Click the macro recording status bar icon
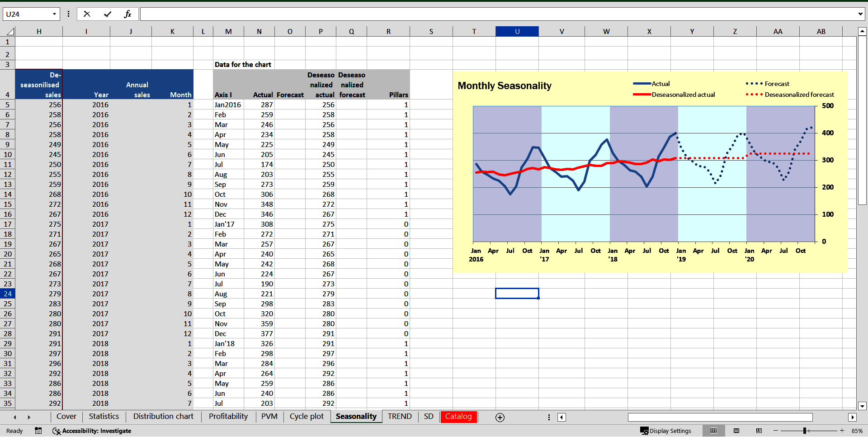Screen dimensions: 868x437 (38, 431)
